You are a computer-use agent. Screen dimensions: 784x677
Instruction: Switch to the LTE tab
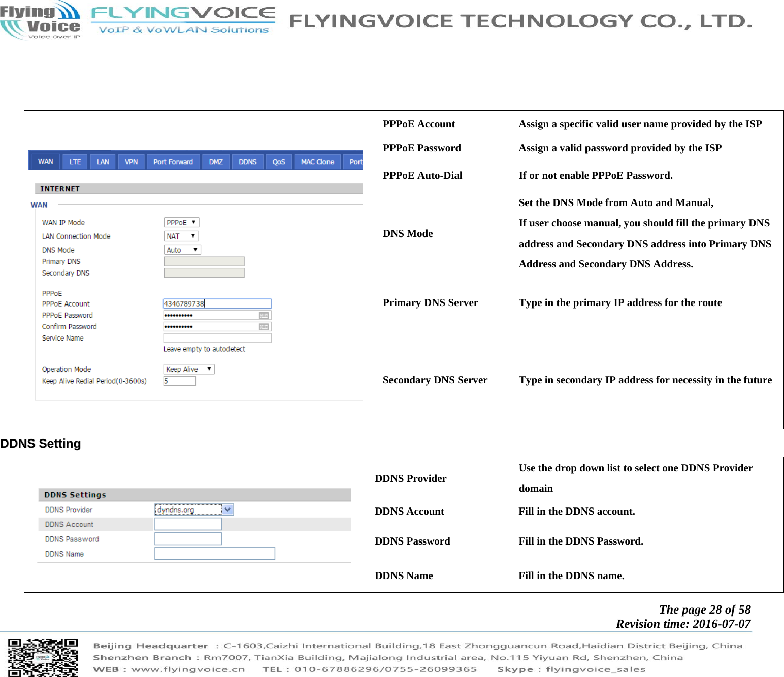(x=75, y=162)
